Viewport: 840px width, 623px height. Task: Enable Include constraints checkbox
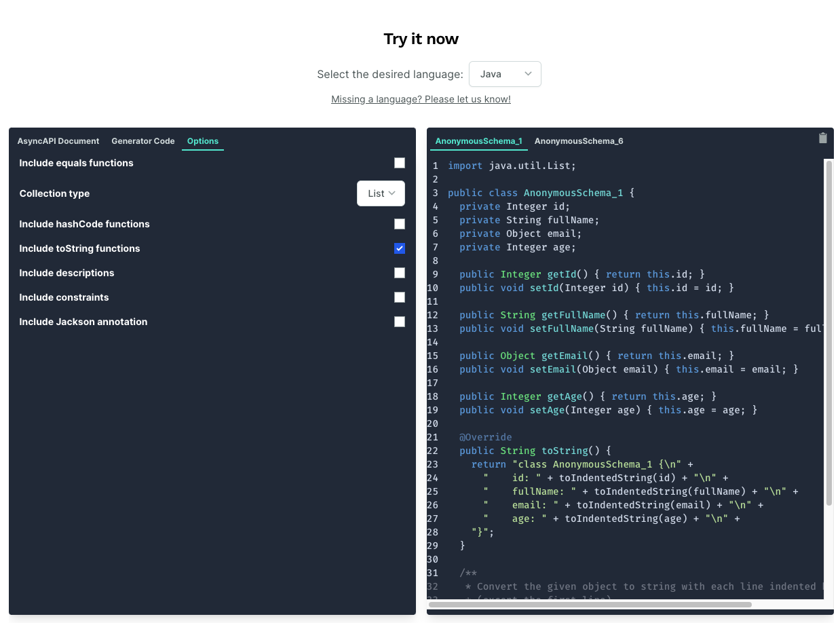[400, 297]
